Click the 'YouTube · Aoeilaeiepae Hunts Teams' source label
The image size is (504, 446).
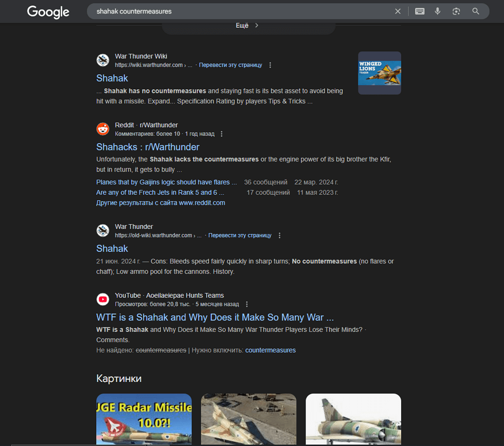click(169, 296)
